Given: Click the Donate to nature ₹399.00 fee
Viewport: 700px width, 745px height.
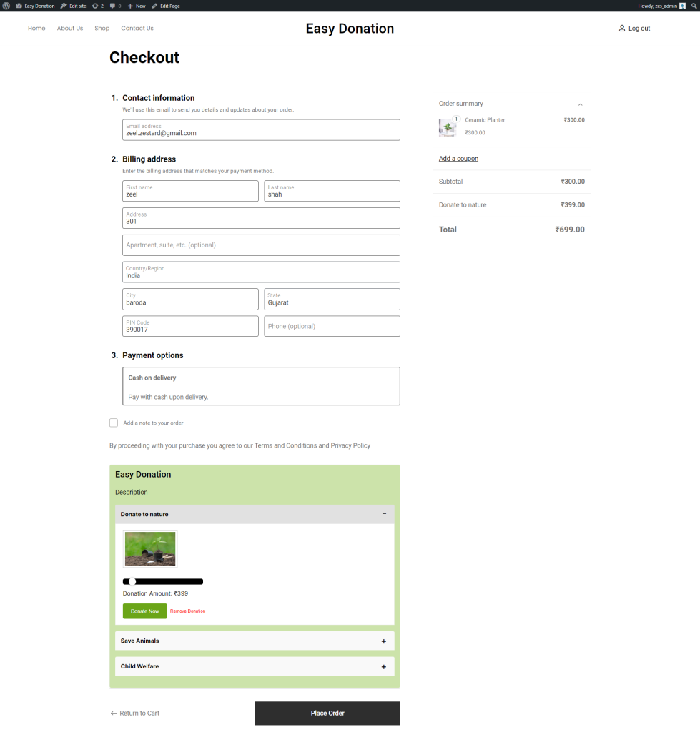Looking at the screenshot, I should 573,204.
